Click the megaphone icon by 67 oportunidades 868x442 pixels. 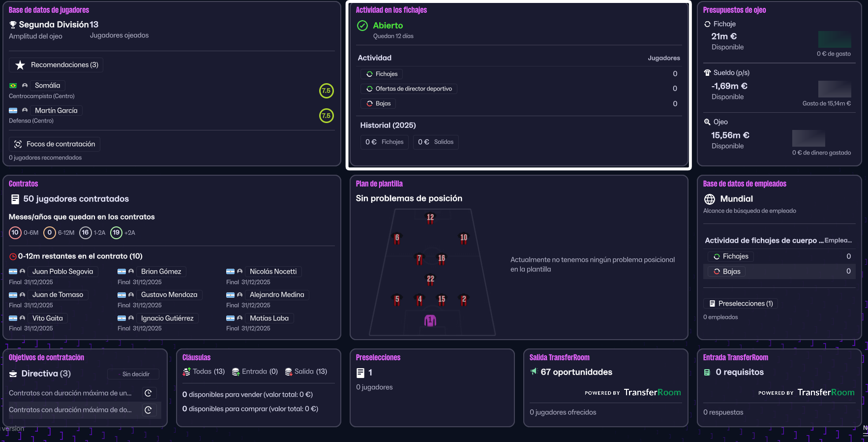(x=534, y=372)
